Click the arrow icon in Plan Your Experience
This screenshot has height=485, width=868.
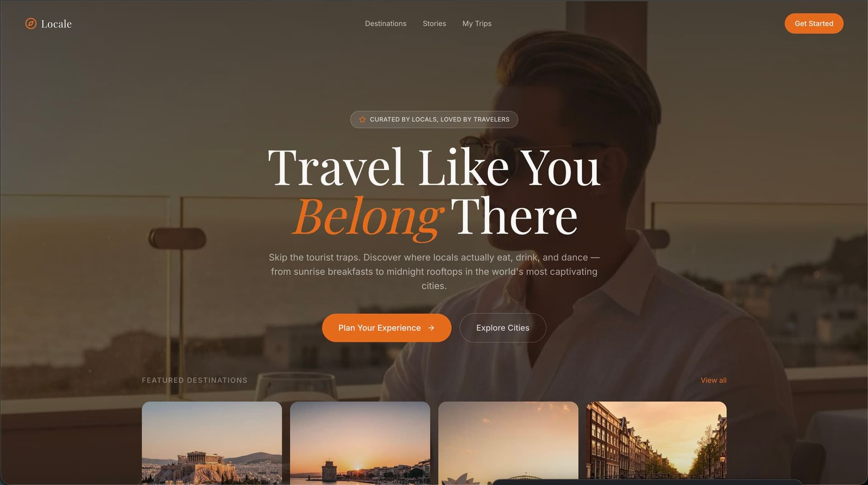click(431, 328)
